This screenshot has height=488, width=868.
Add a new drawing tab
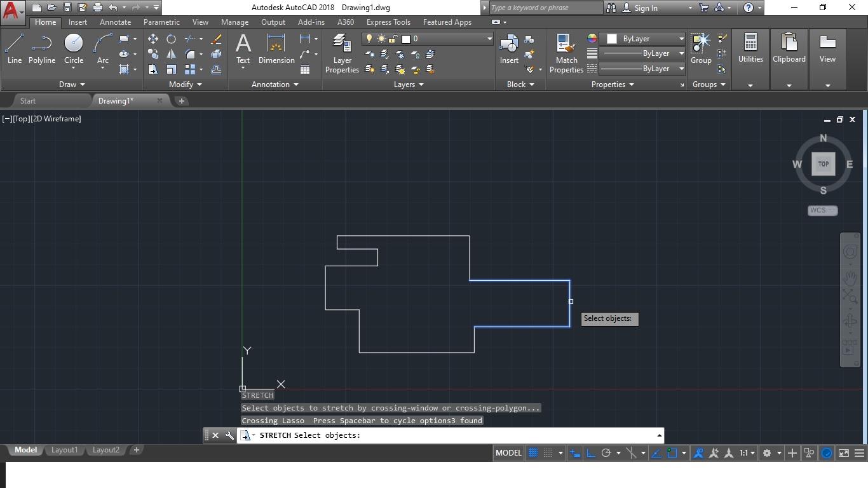coord(181,101)
